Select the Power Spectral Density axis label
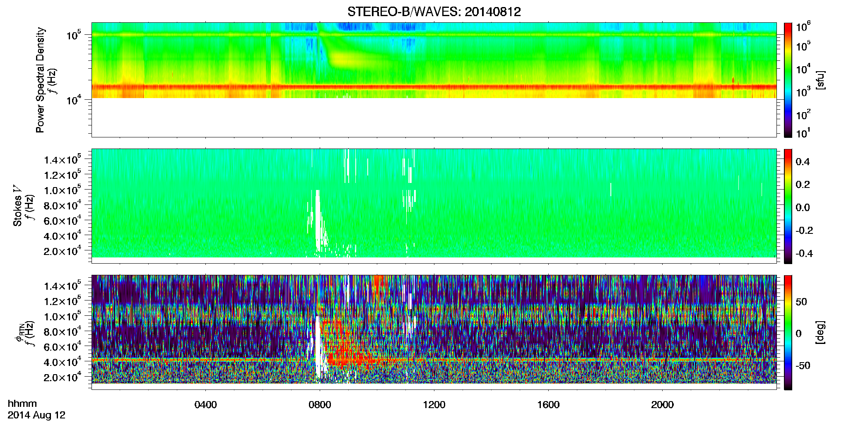Viewport: 868px width, 447px height. [x=40, y=80]
